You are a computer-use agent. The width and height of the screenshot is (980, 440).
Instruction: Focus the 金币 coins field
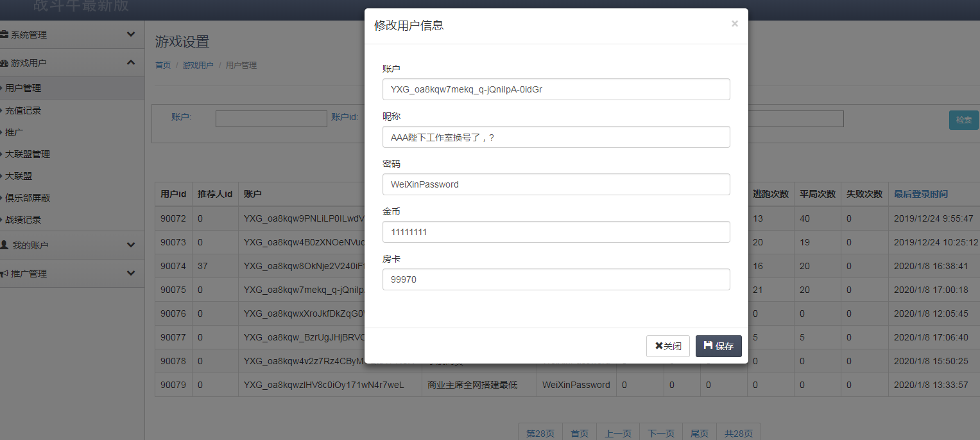(556, 232)
